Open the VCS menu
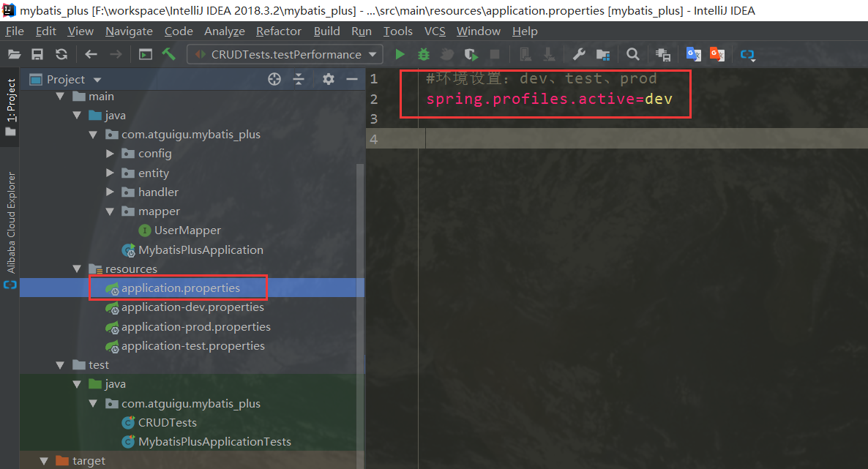Viewport: 868px width, 469px height. point(435,31)
